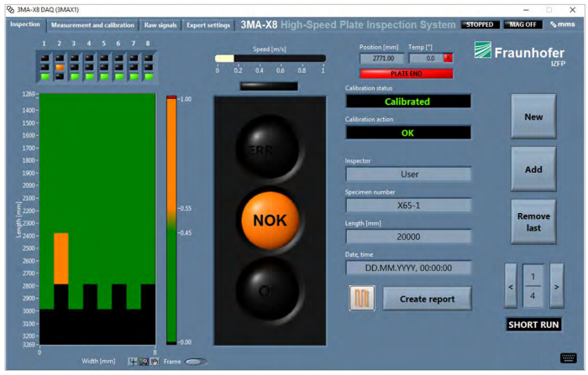
Task: Open the Expert settings tab
Action: (208, 25)
